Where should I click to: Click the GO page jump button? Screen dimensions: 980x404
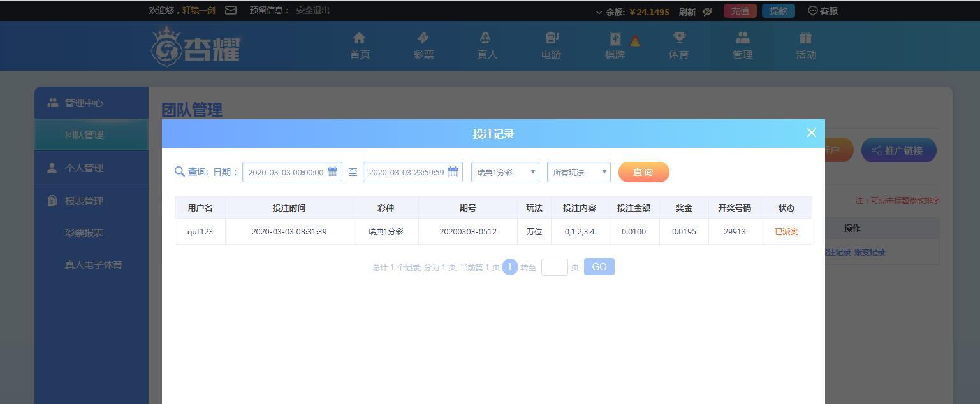pyautogui.click(x=599, y=267)
